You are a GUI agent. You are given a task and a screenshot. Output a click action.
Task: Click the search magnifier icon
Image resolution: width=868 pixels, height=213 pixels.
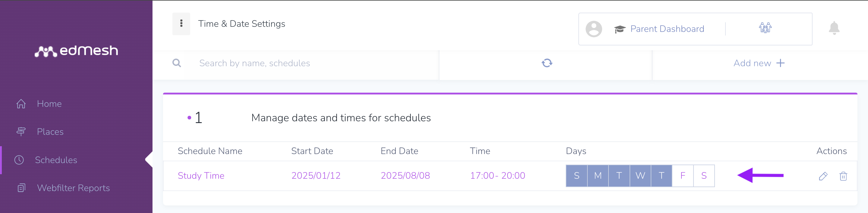point(177,63)
